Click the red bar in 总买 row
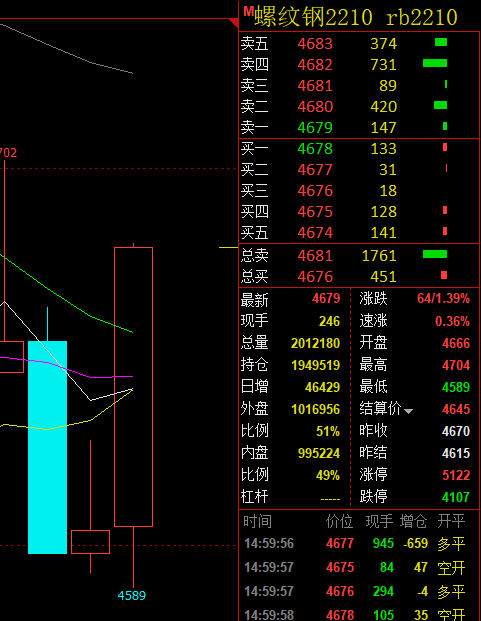 pyautogui.click(x=444, y=275)
